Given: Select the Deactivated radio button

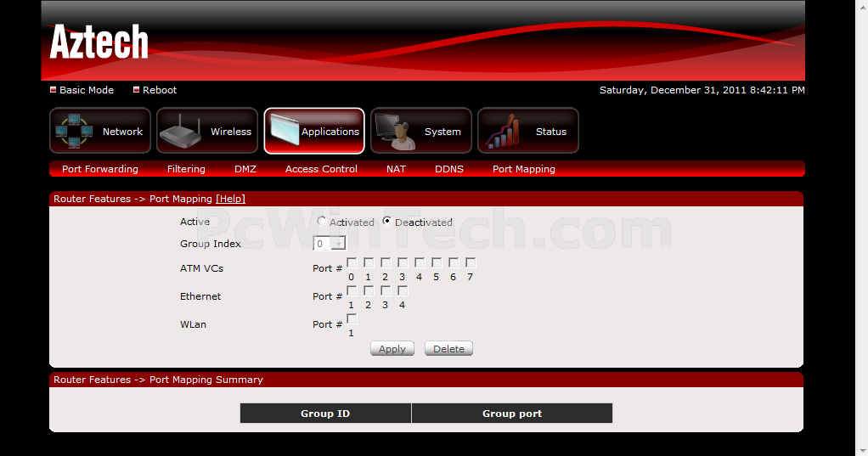Looking at the screenshot, I should 387,221.
